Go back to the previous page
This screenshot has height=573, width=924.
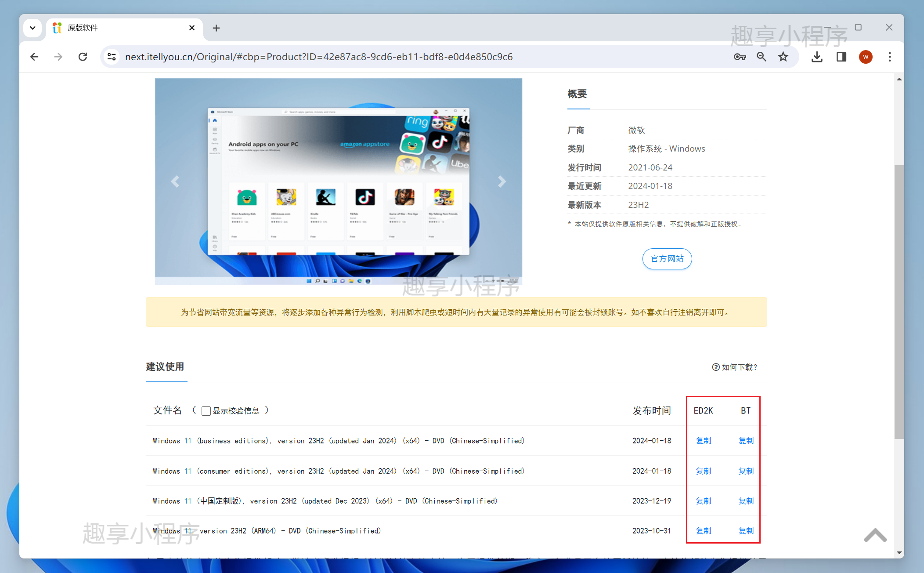click(34, 57)
